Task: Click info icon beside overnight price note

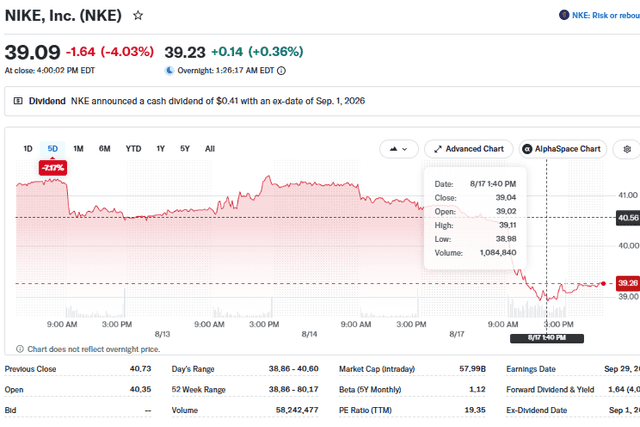Action: [x=20, y=349]
